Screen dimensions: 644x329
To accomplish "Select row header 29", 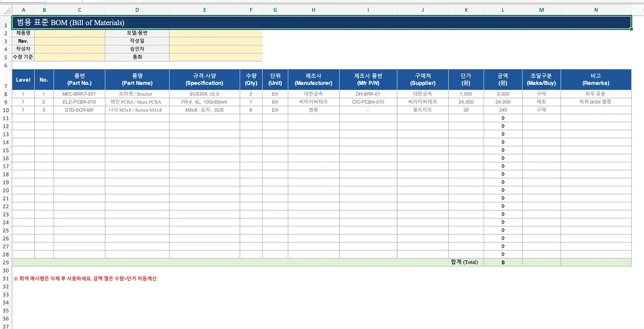I will [6, 262].
